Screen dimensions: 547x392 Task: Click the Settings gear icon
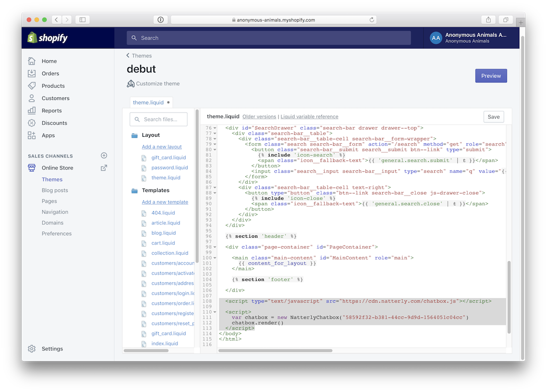click(x=32, y=349)
